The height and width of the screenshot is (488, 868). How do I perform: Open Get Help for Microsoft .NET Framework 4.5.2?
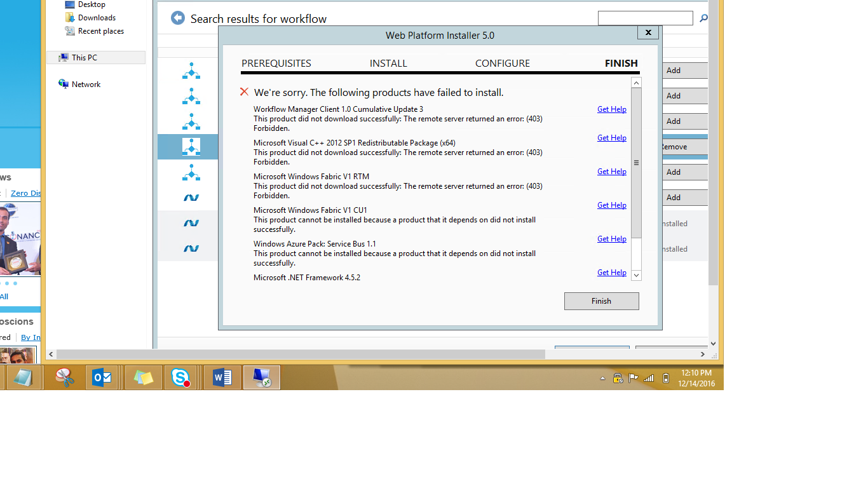(611, 273)
